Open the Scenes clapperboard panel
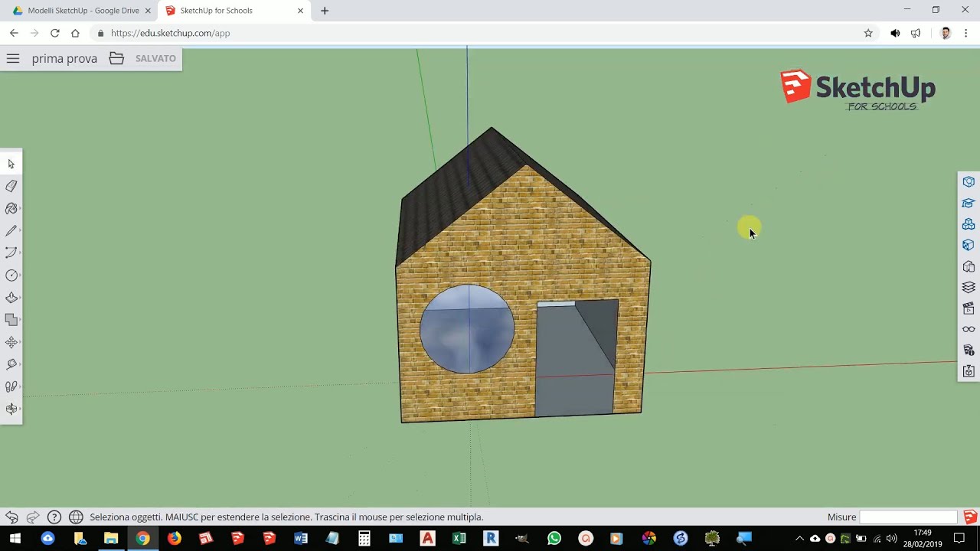Viewport: 980px width, 551px height. pyautogui.click(x=969, y=308)
